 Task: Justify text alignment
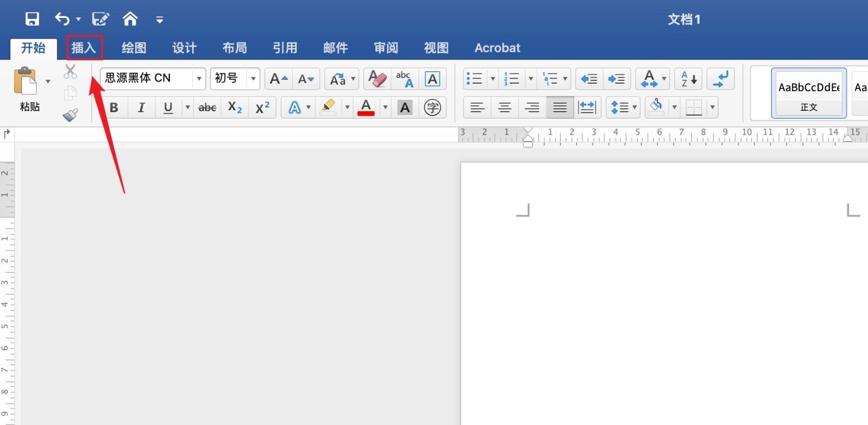tap(560, 107)
